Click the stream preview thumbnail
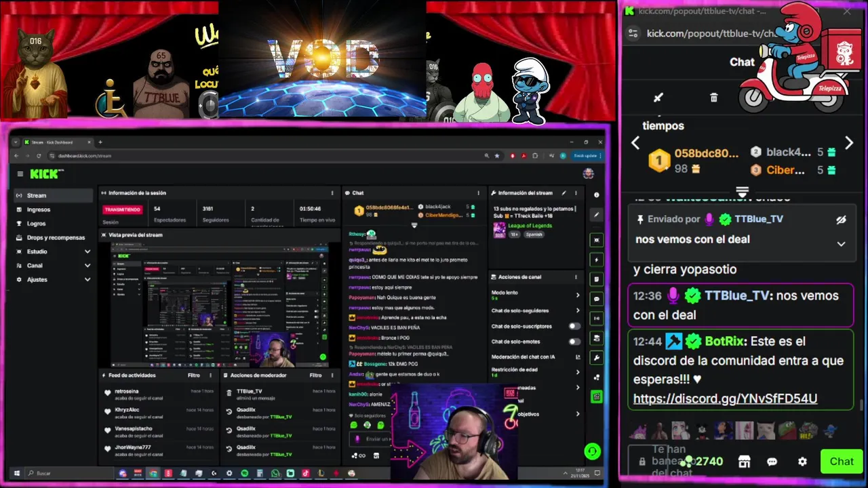 click(219, 304)
